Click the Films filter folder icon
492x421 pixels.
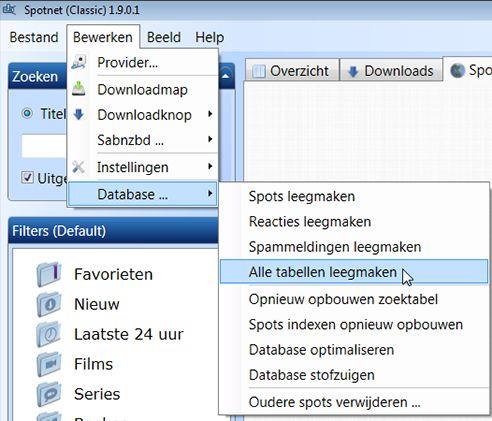point(48,364)
